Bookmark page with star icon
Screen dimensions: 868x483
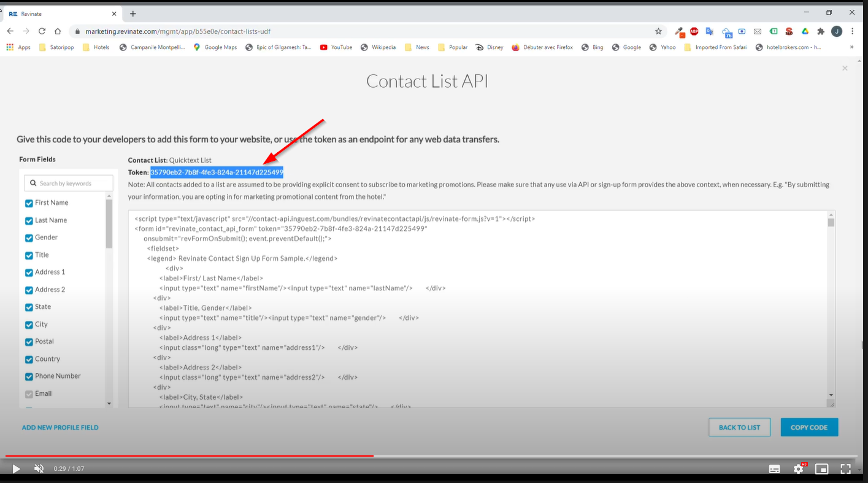click(658, 31)
